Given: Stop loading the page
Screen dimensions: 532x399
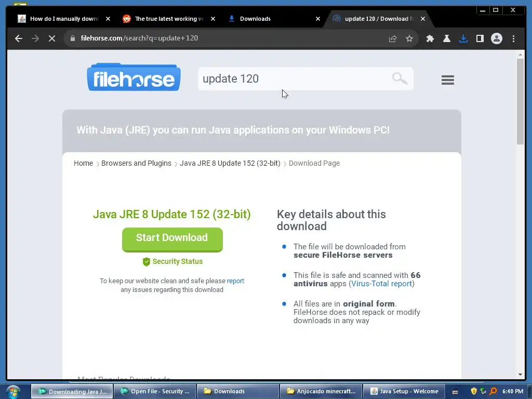Looking at the screenshot, I should [x=52, y=38].
